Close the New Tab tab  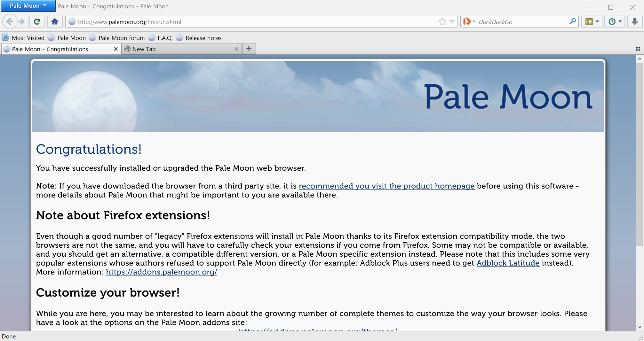(x=236, y=49)
